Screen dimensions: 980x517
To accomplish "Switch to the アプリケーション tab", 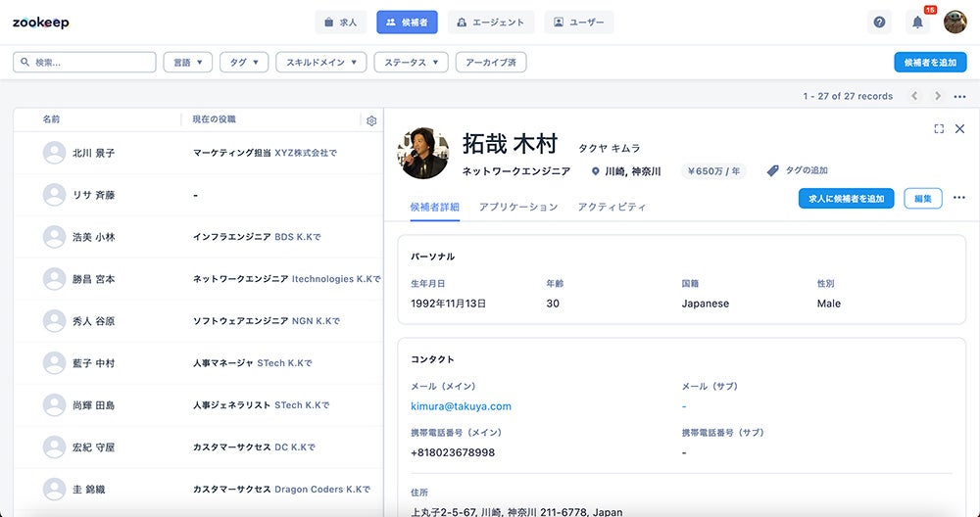I will pos(518,208).
